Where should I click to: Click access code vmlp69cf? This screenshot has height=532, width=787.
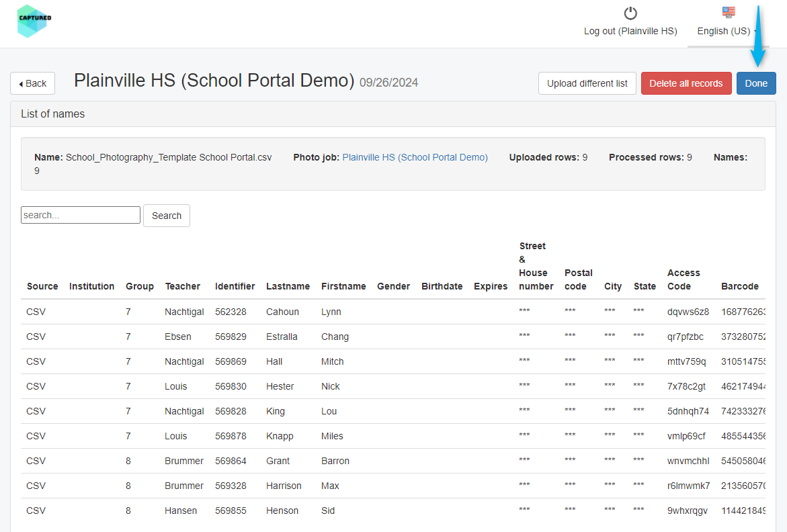click(x=686, y=436)
